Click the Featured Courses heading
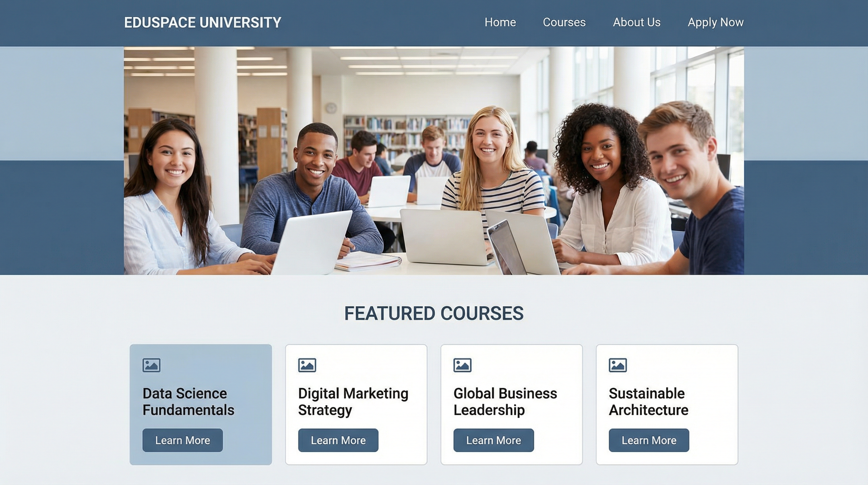The width and height of the screenshot is (868, 485). 434,313
